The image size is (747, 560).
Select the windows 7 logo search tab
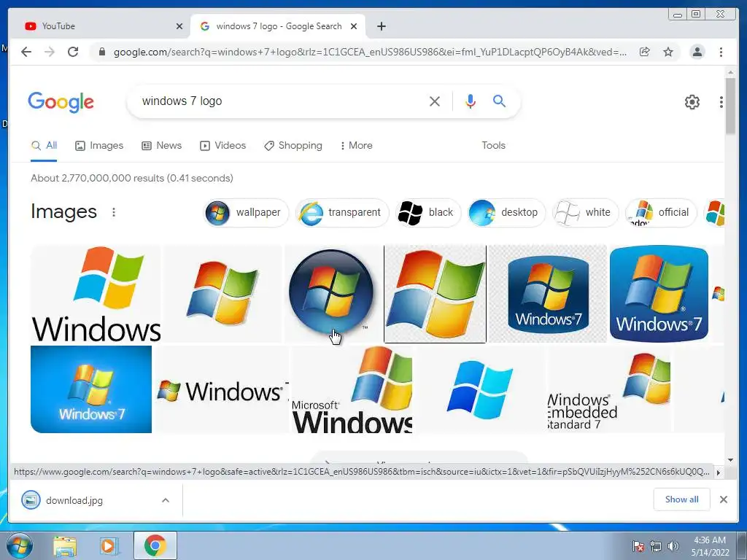click(278, 26)
